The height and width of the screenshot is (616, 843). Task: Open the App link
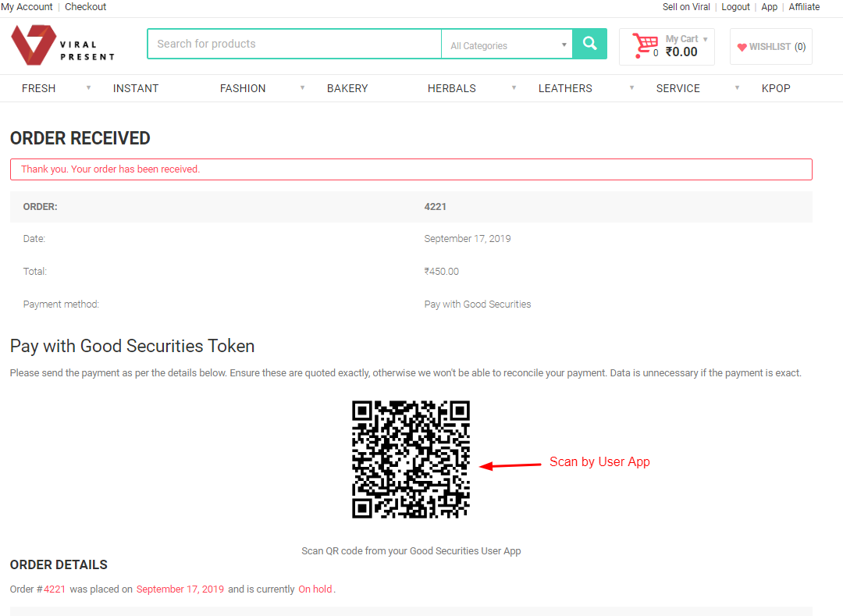click(770, 7)
